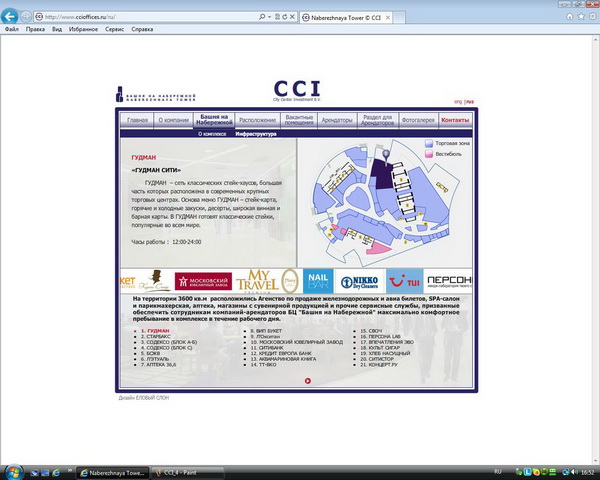Image resolution: width=600 pixels, height=480 pixels.
Task: Open the Главная navigation tab
Action: (x=137, y=120)
